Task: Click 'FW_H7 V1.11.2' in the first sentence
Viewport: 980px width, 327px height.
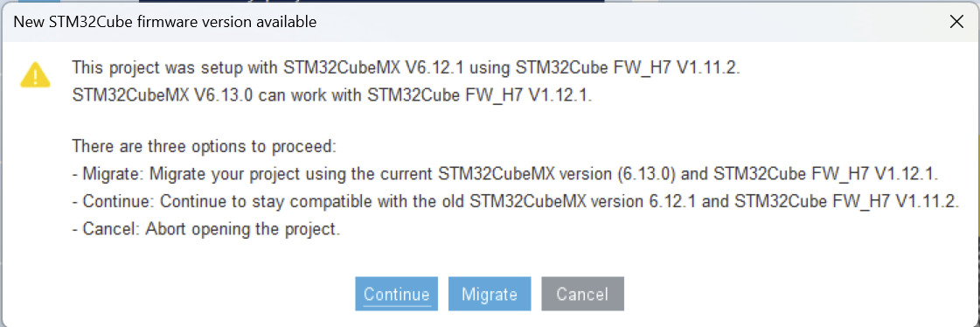Action: coord(684,67)
